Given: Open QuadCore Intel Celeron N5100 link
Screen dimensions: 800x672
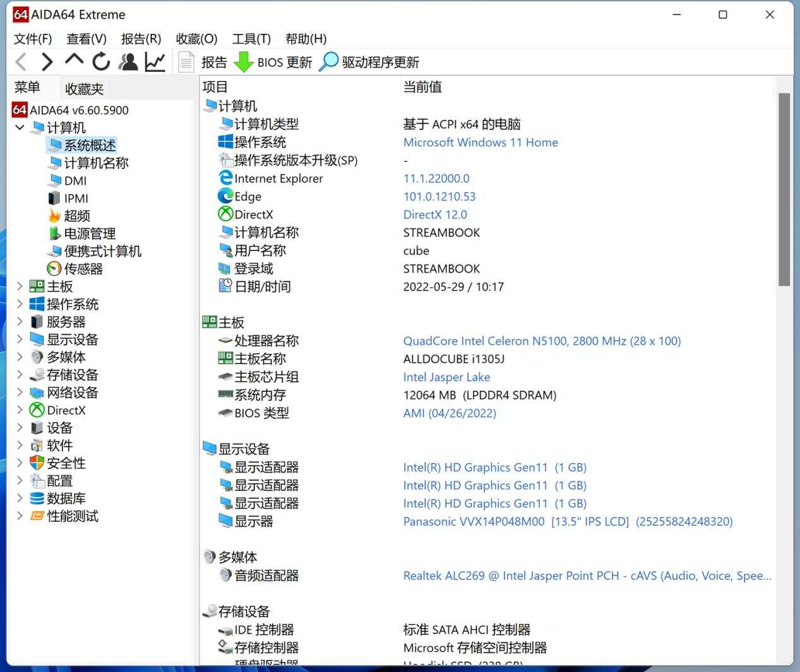Looking at the screenshot, I should pos(542,341).
